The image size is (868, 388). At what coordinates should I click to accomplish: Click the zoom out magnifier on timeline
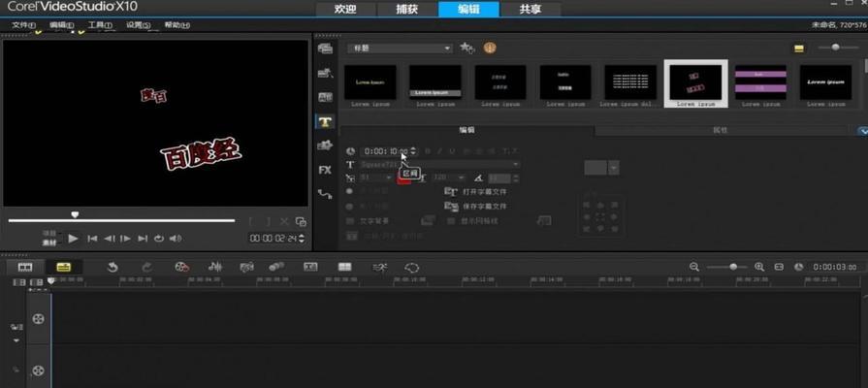pyautogui.click(x=694, y=267)
